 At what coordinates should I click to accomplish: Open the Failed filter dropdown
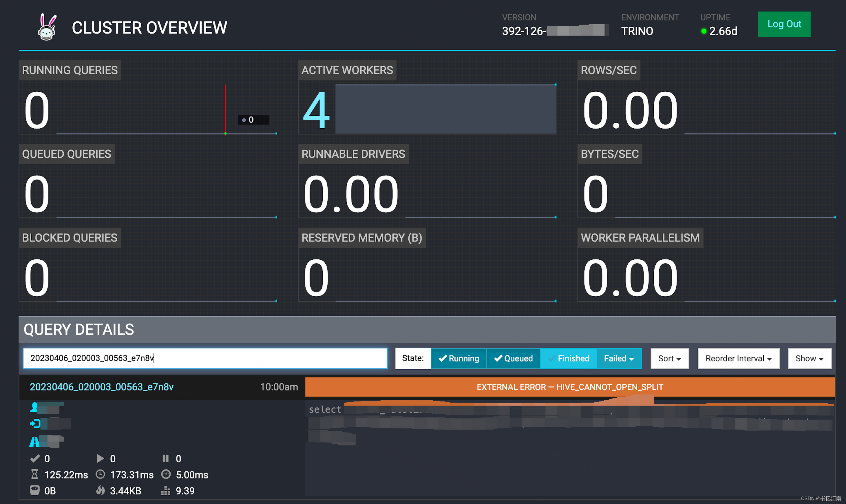(619, 358)
